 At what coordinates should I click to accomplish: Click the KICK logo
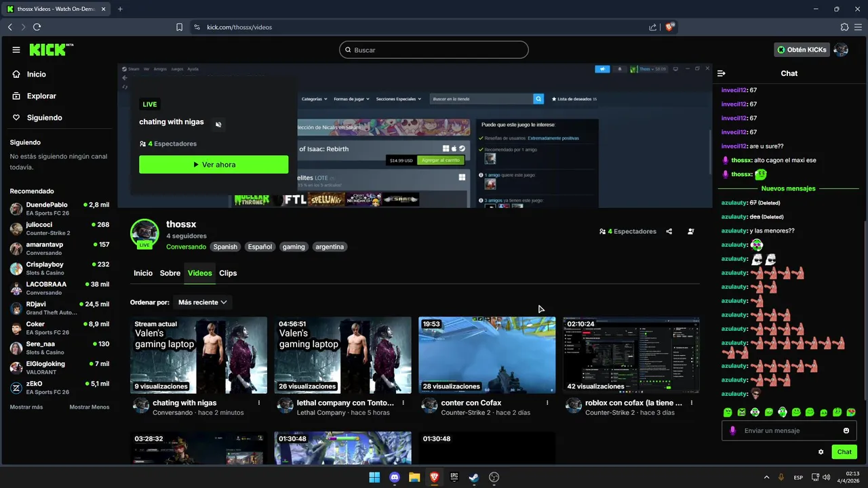[x=51, y=49]
